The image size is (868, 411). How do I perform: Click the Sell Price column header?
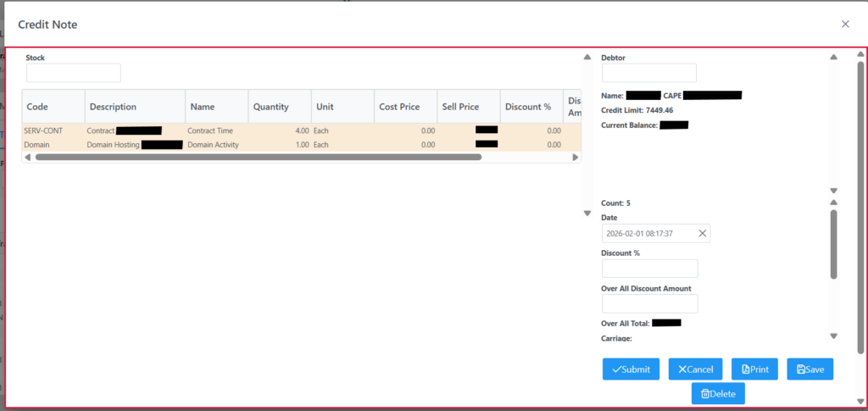[x=460, y=107]
